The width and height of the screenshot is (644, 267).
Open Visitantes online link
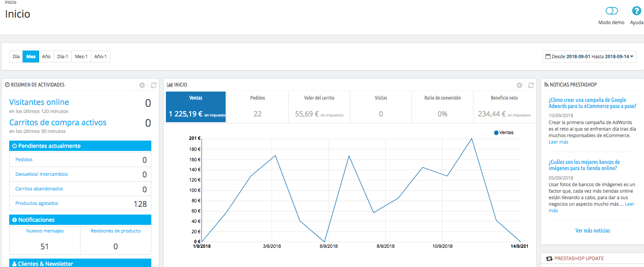[x=39, y=102]
